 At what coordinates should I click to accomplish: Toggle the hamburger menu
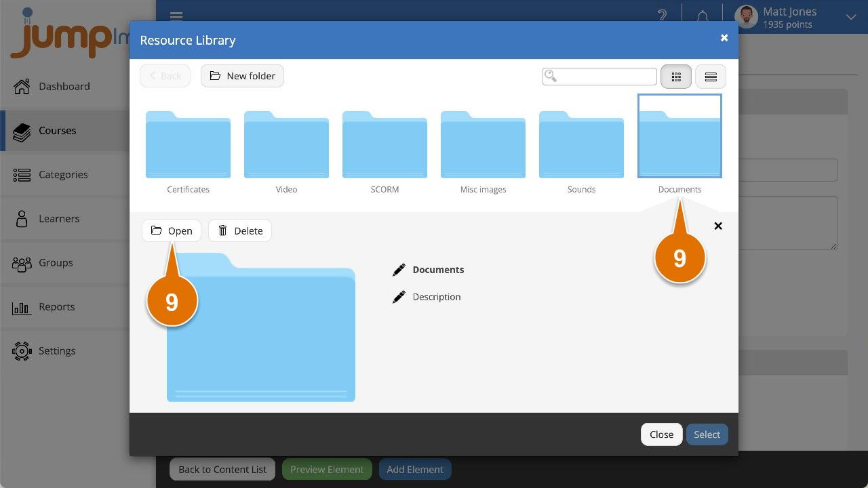pos(176,16)
